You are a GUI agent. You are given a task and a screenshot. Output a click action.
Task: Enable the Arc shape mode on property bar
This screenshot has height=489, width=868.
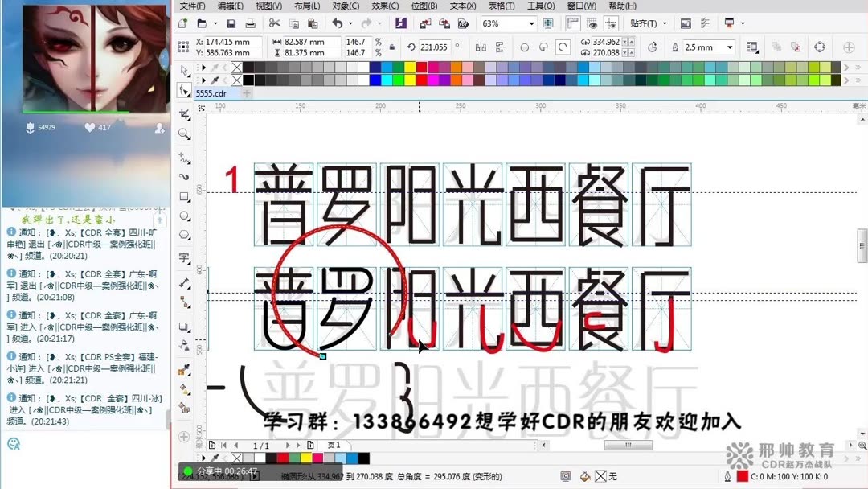click(x=562, y=47)
